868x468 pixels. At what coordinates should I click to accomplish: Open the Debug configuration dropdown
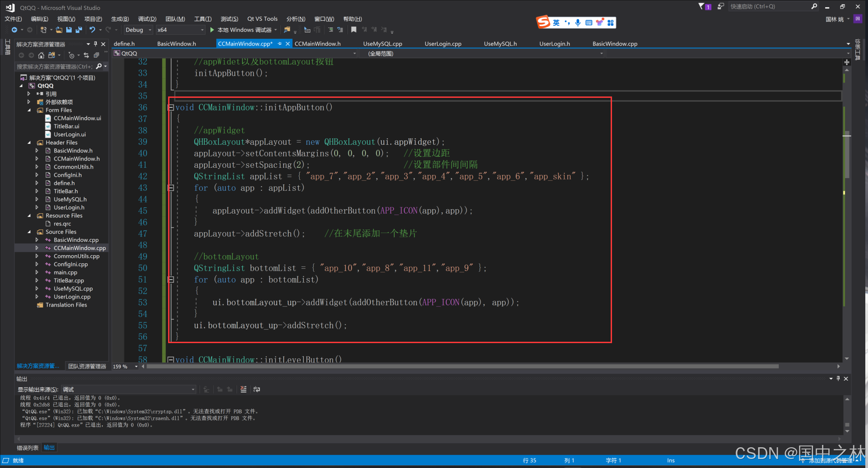tap(138, 30)
